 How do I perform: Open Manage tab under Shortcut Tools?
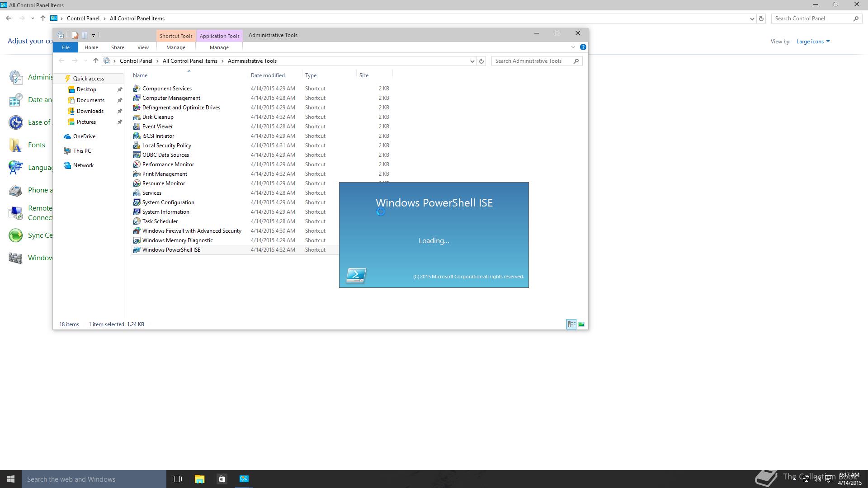[176, 47]
